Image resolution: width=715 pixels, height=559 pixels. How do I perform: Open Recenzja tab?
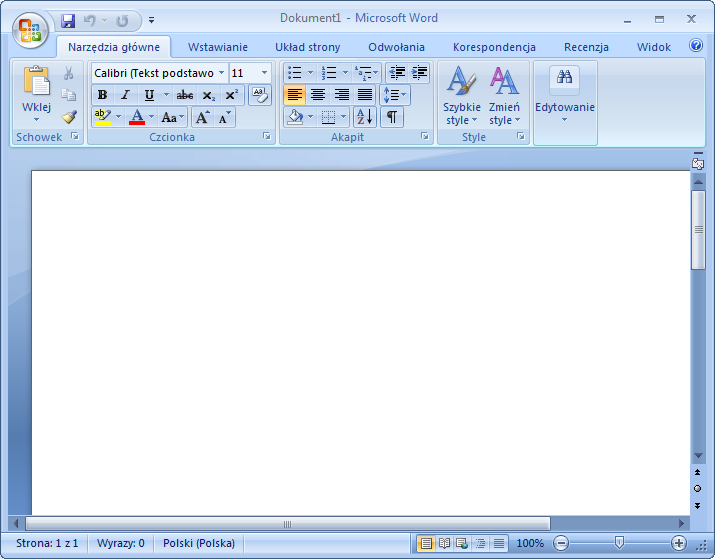coord(586,47)
